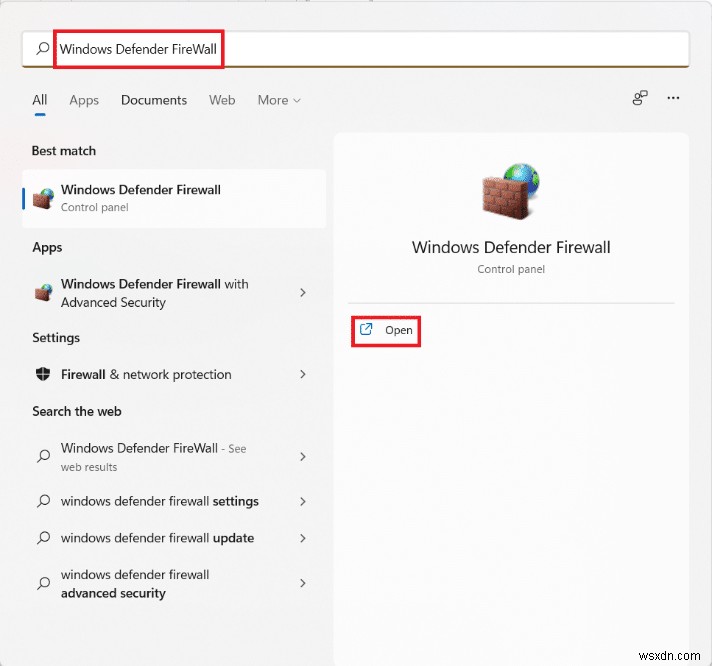Expand arrow for Firewall & network protection
The width and height of the screenshot is (712, 666).
click(303, 374)
